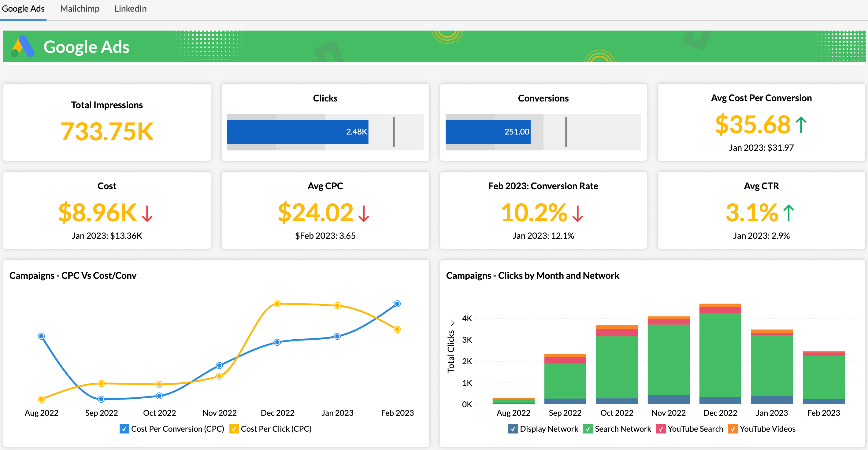Click the target marker on the Clicks bullet chart
The image size is (868, 450).
pos(394,132)
